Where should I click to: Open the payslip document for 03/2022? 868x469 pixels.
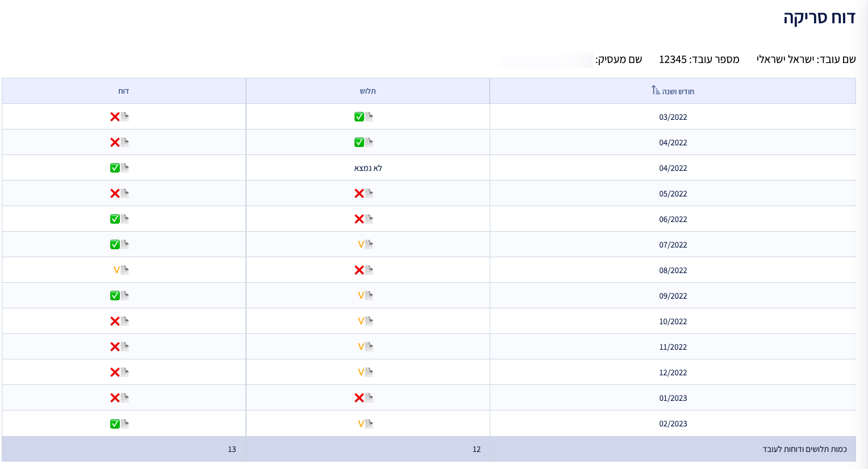[364, 117]
